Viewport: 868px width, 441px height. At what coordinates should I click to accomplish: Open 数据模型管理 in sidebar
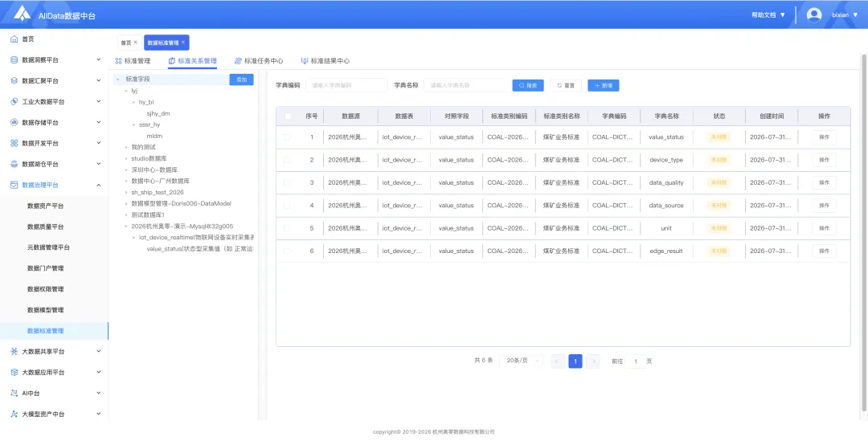[x=45, y=310]
